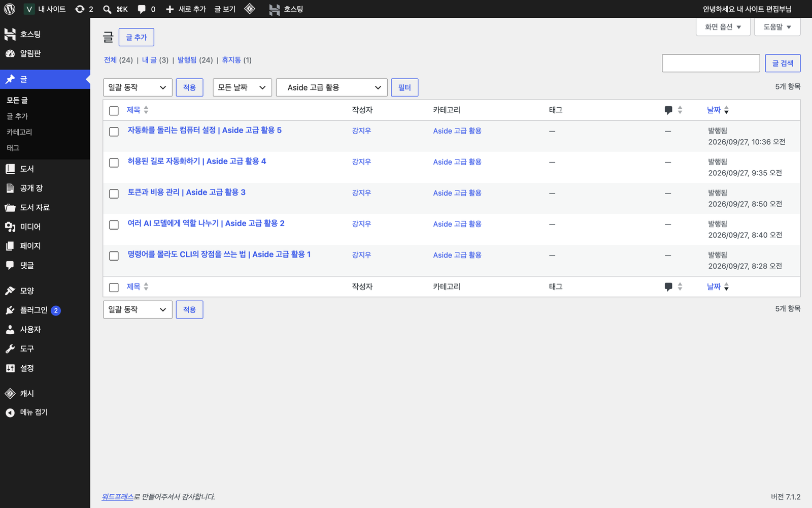Open the comments bubble in admin bar
Viewport: 812px width, 508px height.
click(x=146, y=9)
